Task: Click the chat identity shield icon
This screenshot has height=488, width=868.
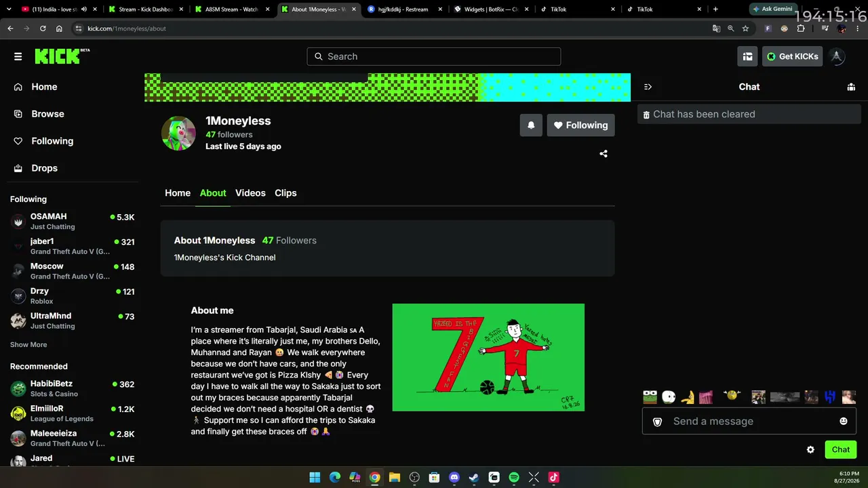Action: [x=657, y=422]
